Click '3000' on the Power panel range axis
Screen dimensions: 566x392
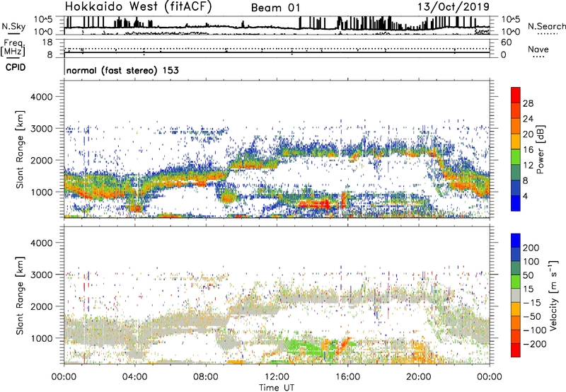click(x=42, y=129)
